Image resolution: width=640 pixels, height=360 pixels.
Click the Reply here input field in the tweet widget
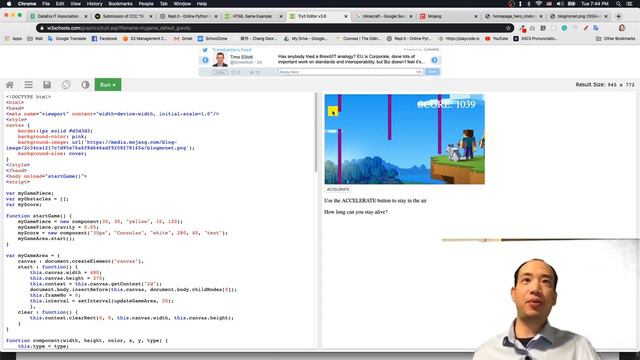(350, 72)
